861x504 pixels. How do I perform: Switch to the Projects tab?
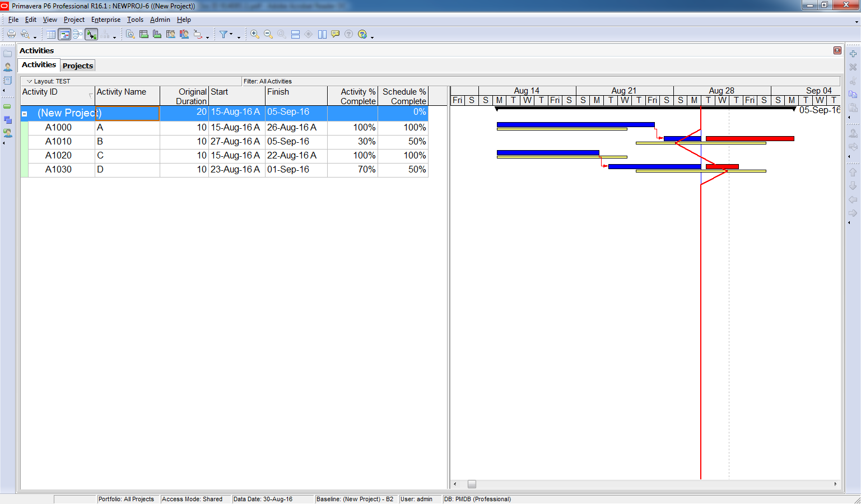(78, 66)
